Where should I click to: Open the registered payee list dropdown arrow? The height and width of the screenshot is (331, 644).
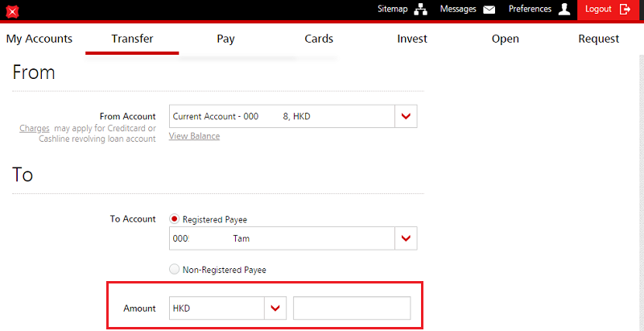pos(406,238)
